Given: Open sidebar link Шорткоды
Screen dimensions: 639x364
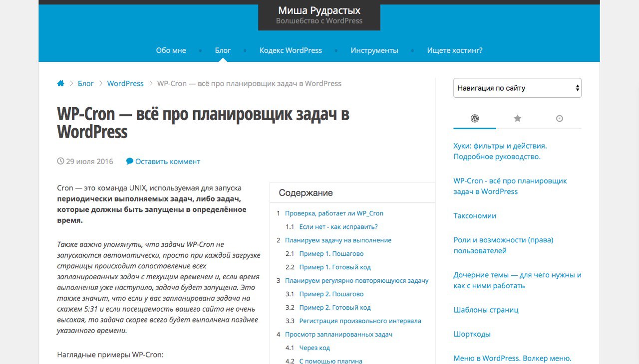Looking at the screenshot, I should point(472,334).
